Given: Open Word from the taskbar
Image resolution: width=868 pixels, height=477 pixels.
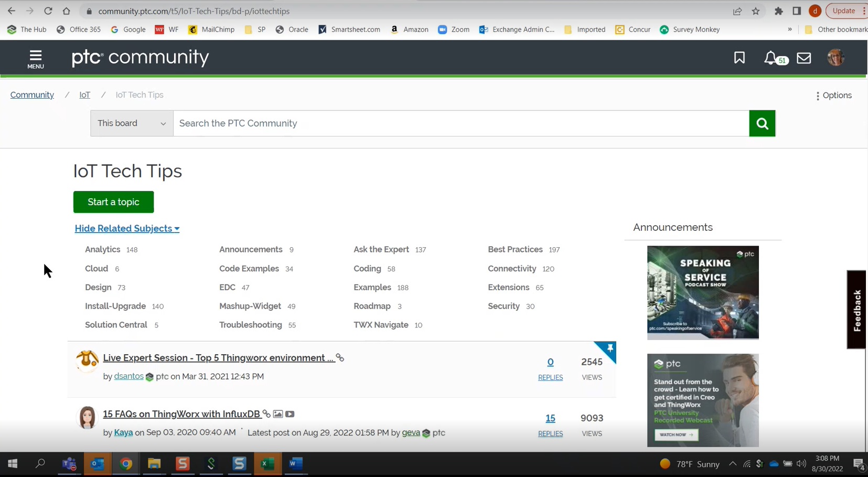Looking at the screenshot, I should coord(295,464).
